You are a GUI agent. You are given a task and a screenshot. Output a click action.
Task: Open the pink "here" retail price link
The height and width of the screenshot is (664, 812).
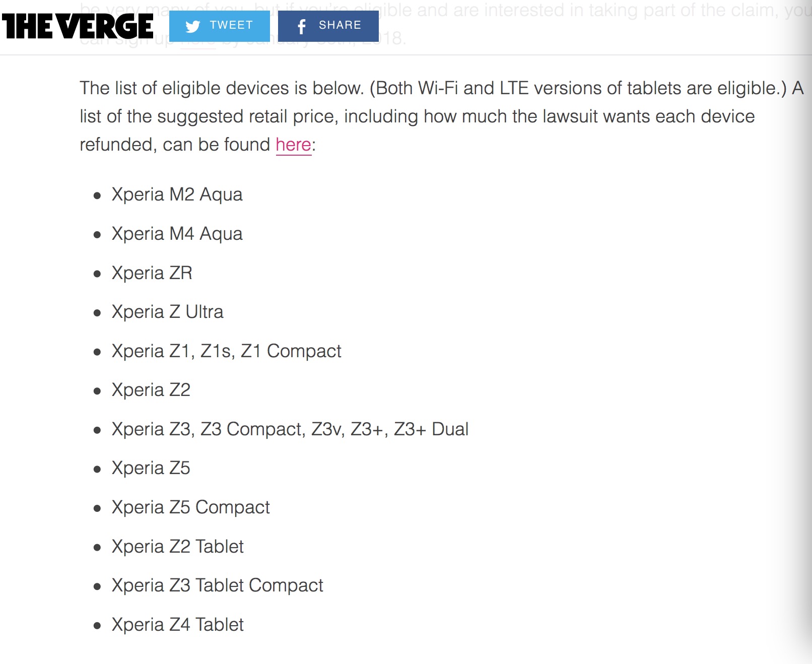(x=293, y=145)
